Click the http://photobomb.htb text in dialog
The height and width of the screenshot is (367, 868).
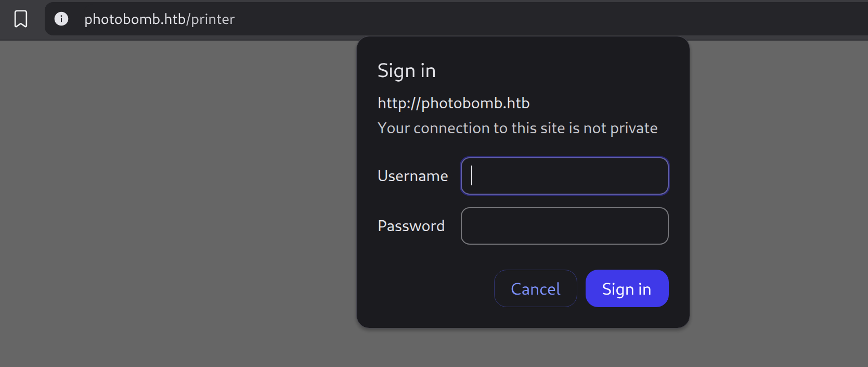click(454, 103)
